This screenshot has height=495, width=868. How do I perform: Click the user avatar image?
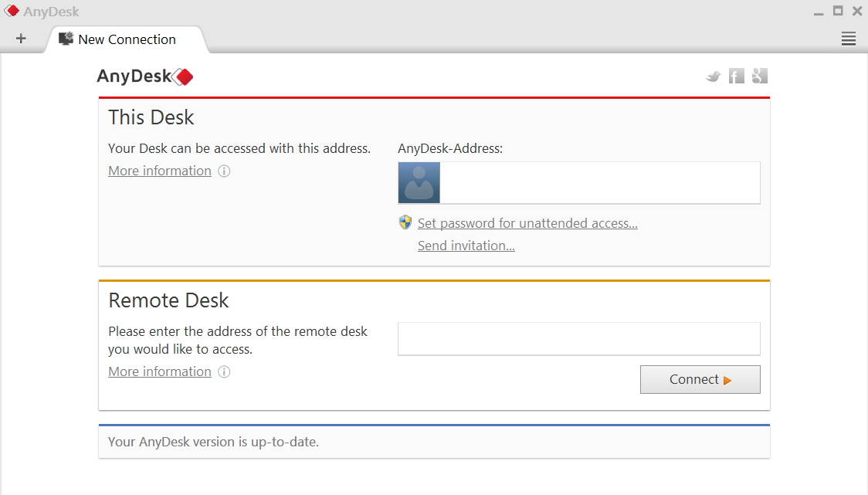419,183
